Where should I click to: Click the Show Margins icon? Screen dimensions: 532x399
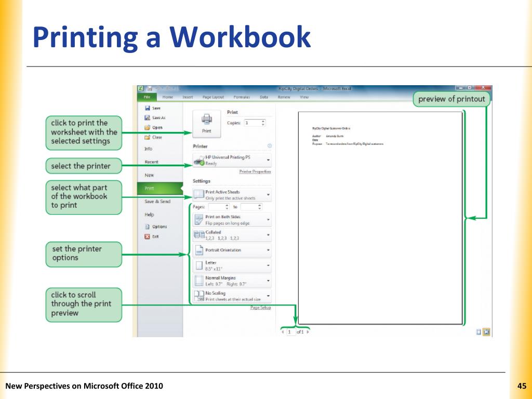478,332
